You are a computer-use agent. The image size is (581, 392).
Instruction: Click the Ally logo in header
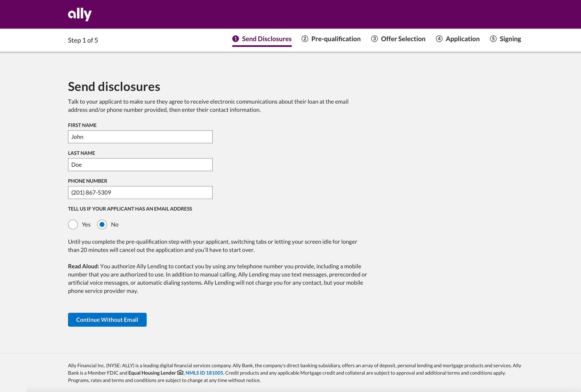(80, 14)
